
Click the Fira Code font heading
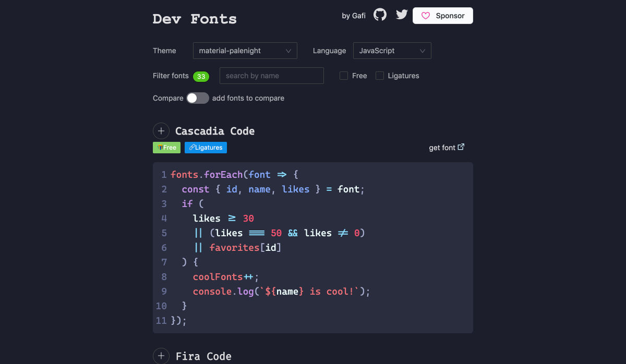203,356
